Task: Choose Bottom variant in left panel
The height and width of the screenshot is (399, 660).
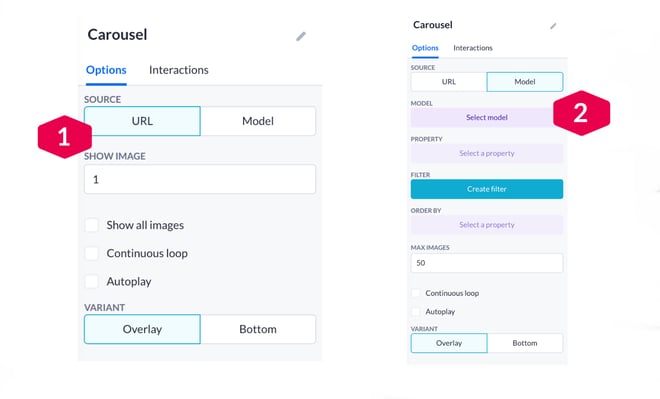Action: click(258, 329)
